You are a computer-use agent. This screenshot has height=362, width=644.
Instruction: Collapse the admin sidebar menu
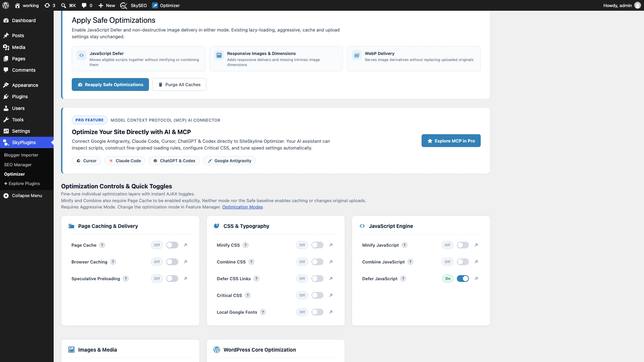(27, 195)
